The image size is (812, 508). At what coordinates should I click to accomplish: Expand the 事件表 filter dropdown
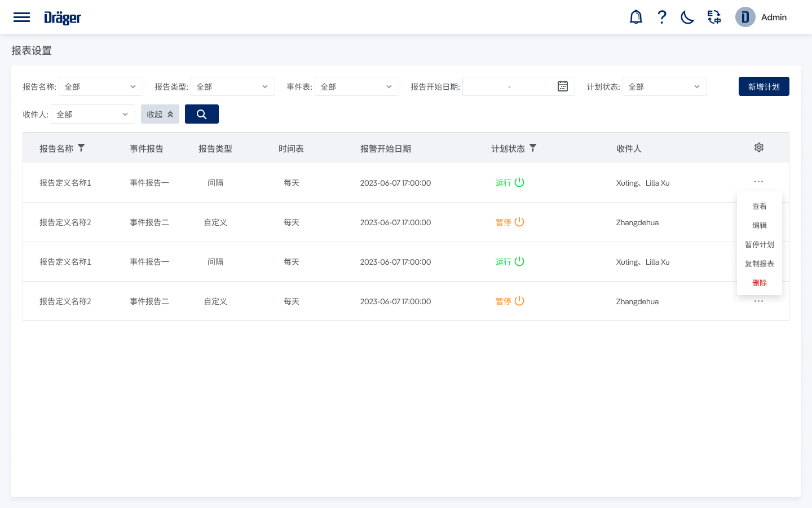(356, 86)
